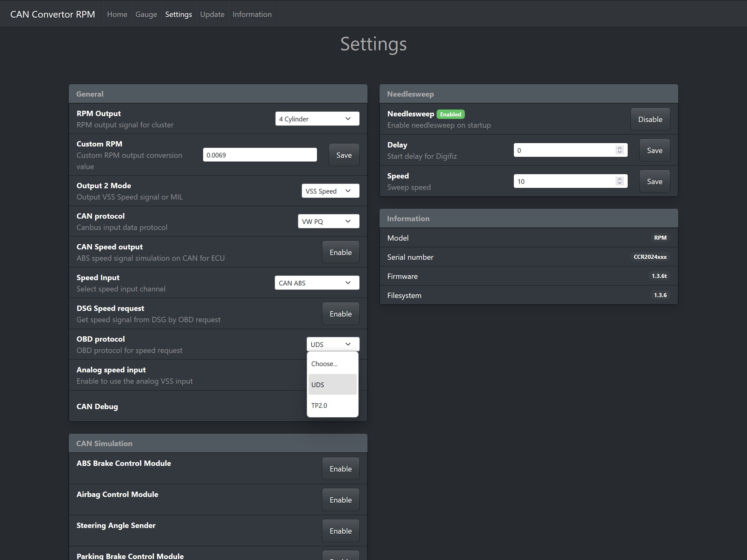Disable Needlesweep on startup
This screenshot has width=747, height=560.
coord(650,119)
